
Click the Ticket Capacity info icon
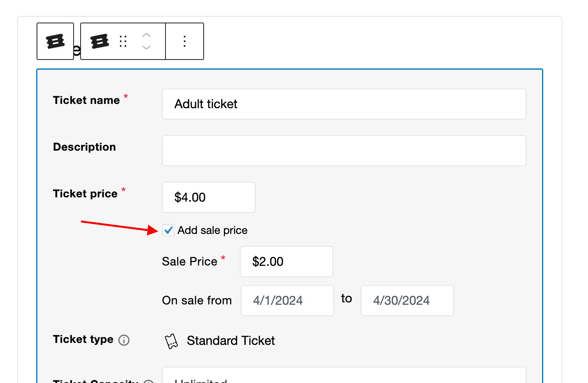[x=148, y=382]
